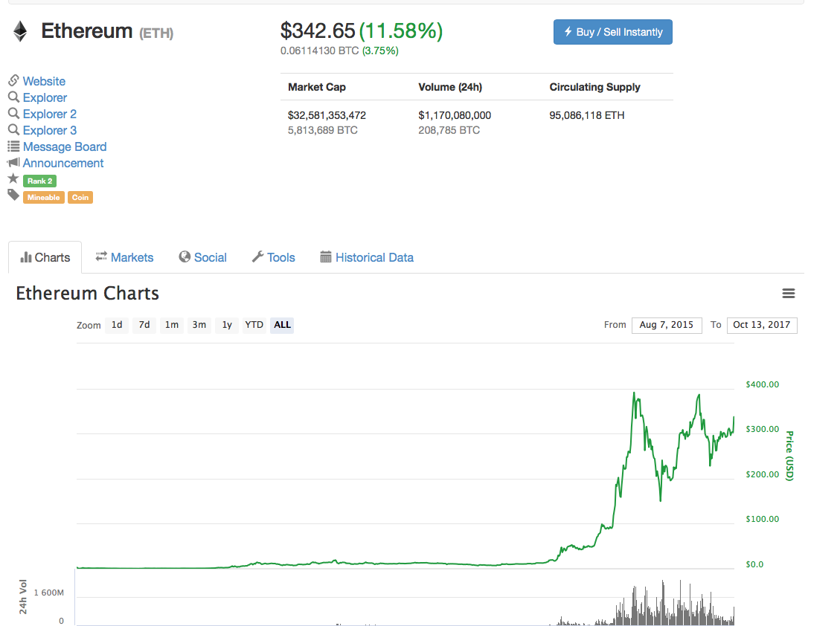Set chart zoom to 1d
The image size is (840, 626).
pyautogui.click(x=117, y=325)
